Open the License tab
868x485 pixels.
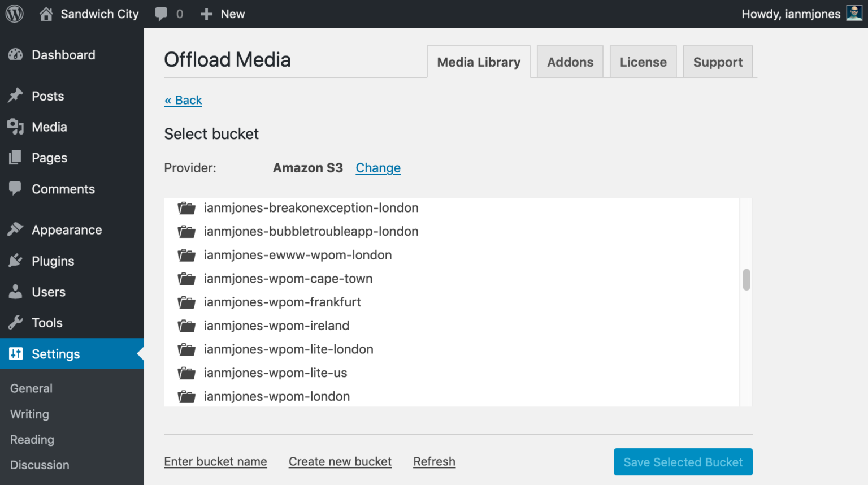pyautogui.click(x=643, y=62)
